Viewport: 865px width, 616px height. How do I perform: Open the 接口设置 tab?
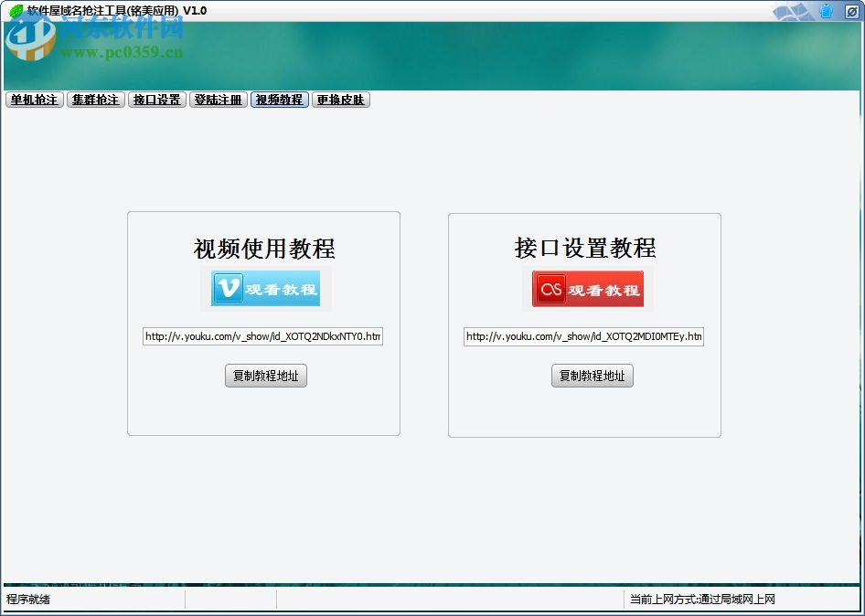(x=157, y=100)
